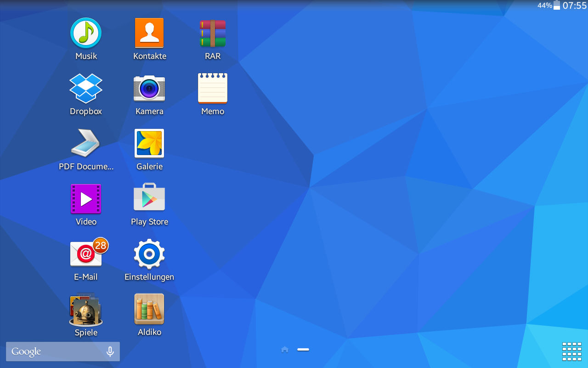The image size is (588, 368).
Task: Open the apps drawer grid
Action: (572, 352)
